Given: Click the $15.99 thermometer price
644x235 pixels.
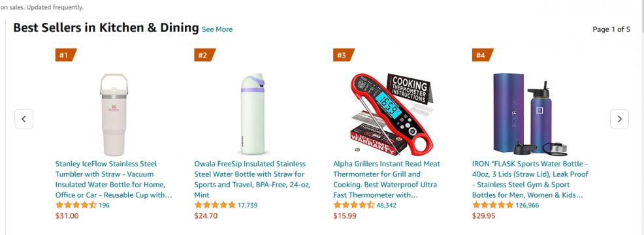Looking at the screenshot, I should [x=345, y=215].
